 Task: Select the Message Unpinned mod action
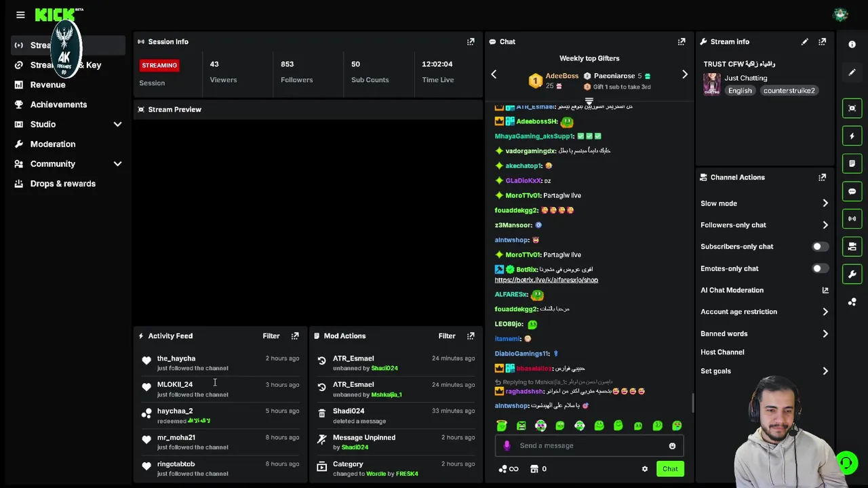tap(396, 442)
